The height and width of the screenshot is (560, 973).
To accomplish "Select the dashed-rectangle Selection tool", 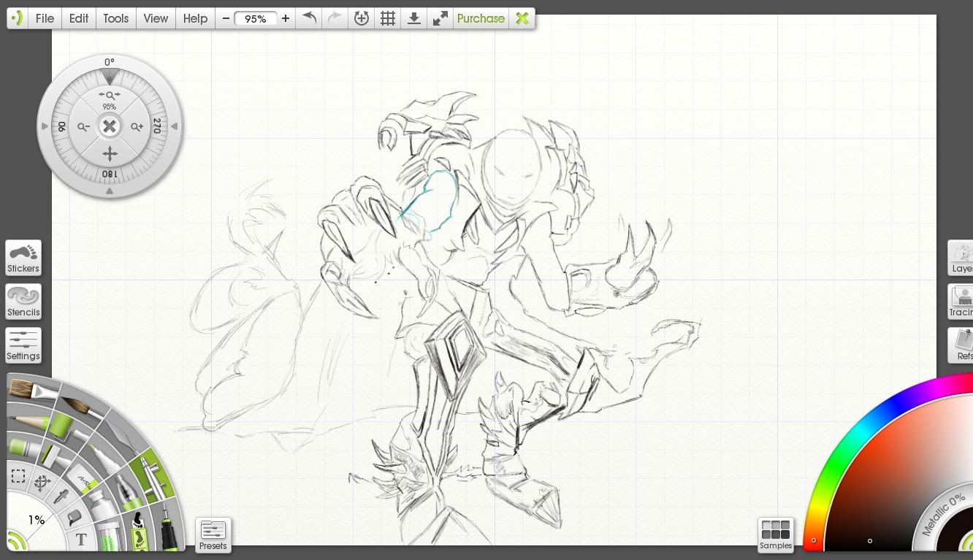I will [x=18, y=477].
